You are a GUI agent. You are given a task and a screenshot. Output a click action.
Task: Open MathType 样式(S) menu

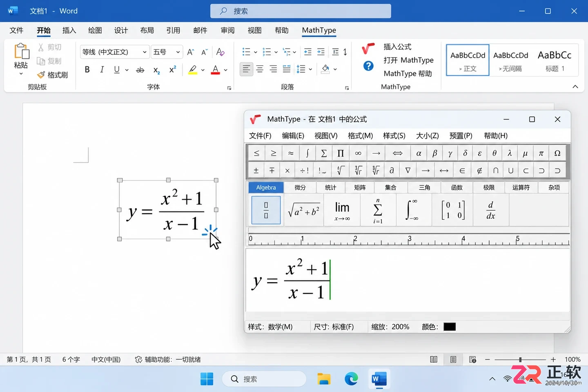(x=394, y=136)
